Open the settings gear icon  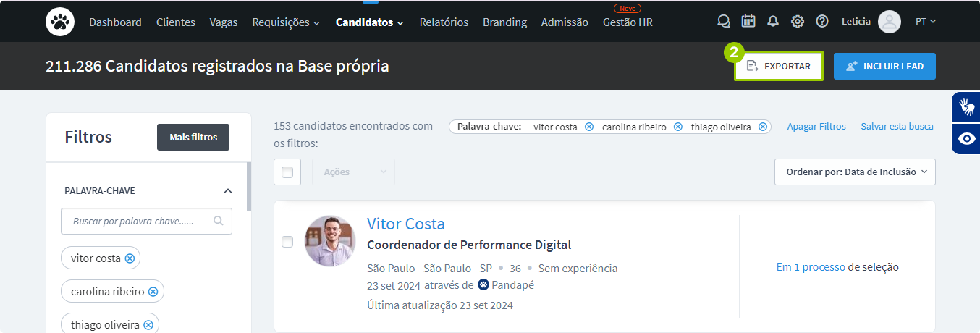point(798,22)
